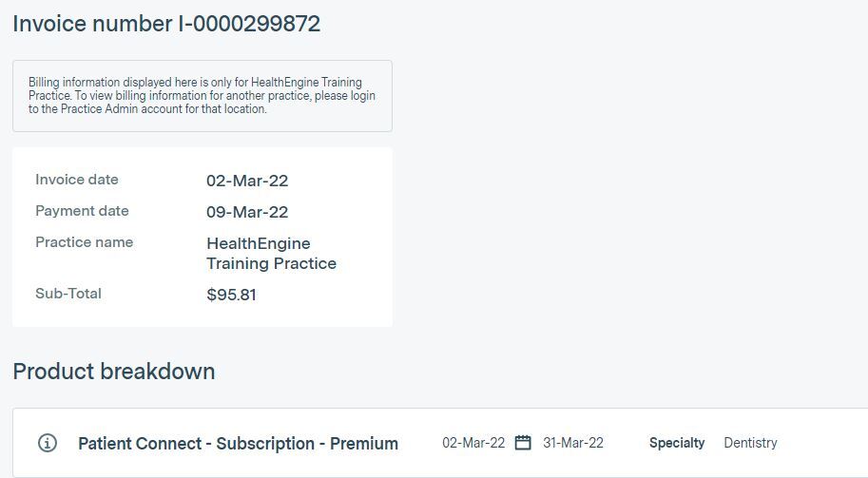
Task: Select the HealthEngine Training Practice name value
Action: point(271,254)
